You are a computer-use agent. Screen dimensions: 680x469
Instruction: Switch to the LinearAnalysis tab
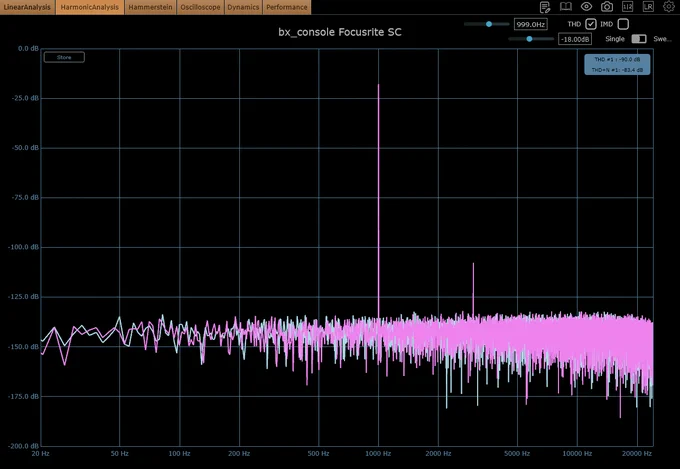coord(27,7)
